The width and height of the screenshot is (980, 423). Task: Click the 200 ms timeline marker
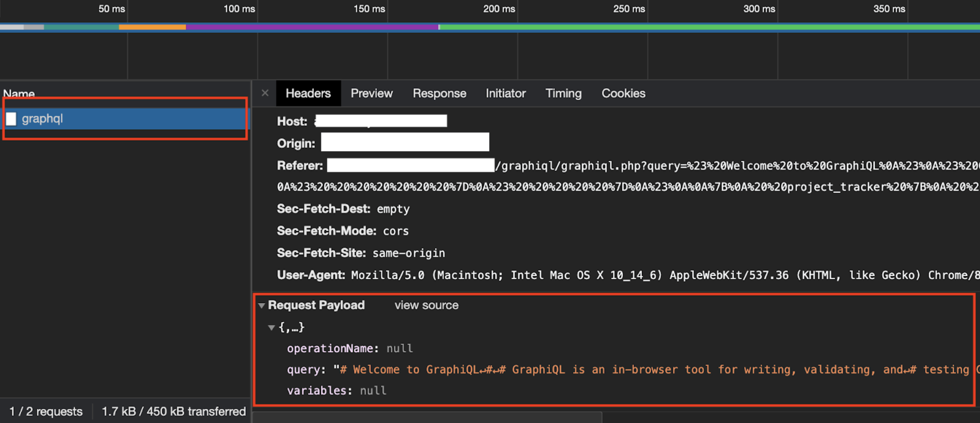pos(499,9)
